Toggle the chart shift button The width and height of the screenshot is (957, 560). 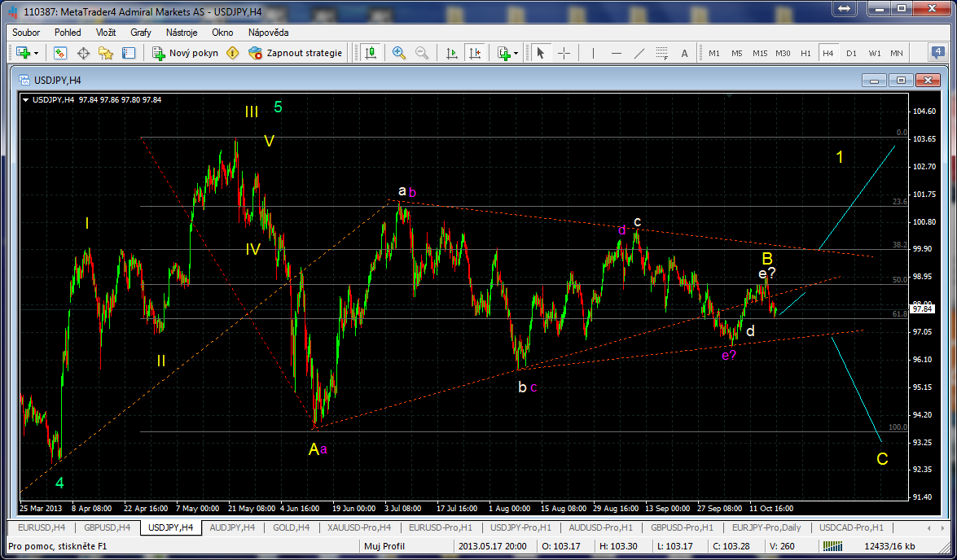(x=476, y=53)
